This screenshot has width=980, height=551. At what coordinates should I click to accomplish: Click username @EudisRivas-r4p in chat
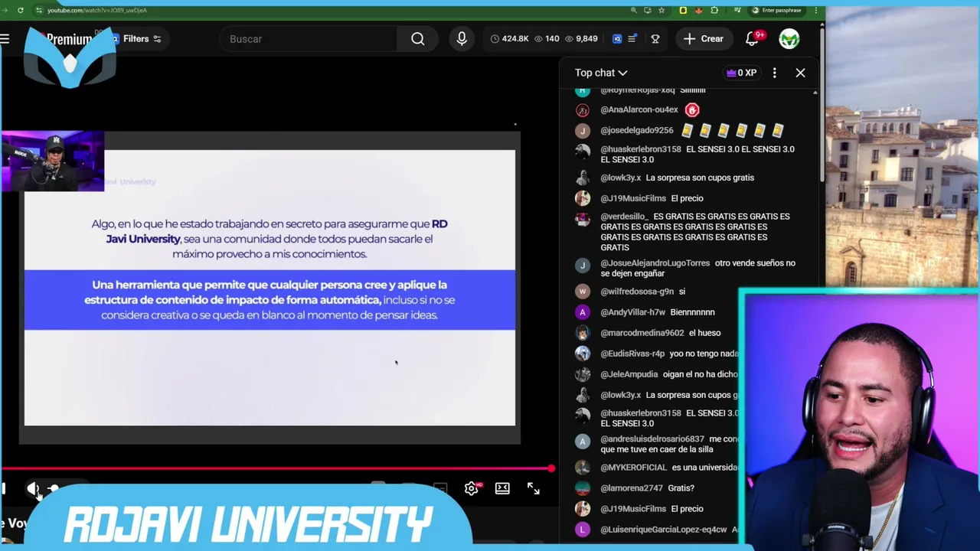click(x=632, y=354)
